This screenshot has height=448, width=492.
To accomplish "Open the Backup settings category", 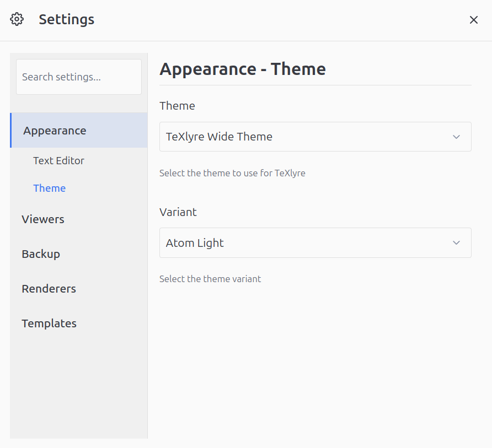I will click(x=41, y=254).
